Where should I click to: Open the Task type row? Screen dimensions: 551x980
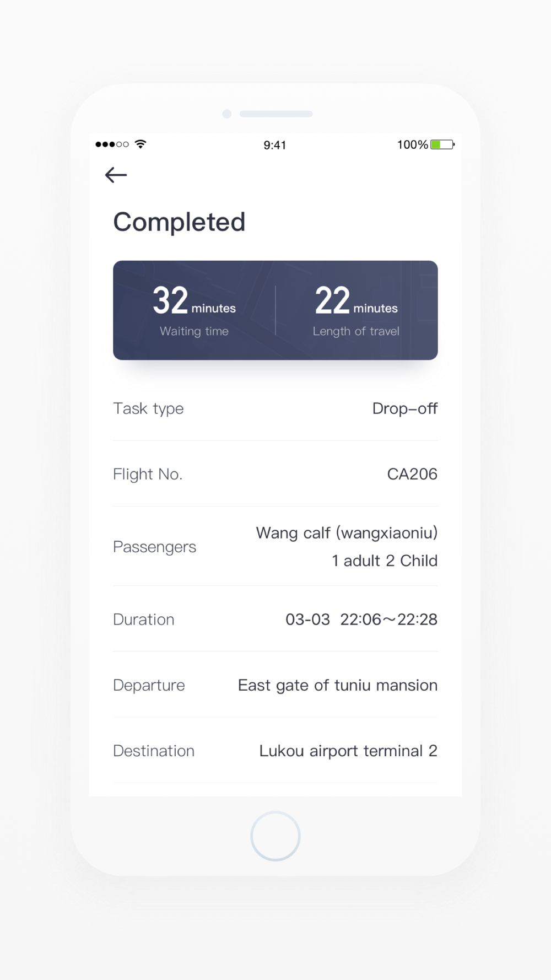(x=275, y=408)
